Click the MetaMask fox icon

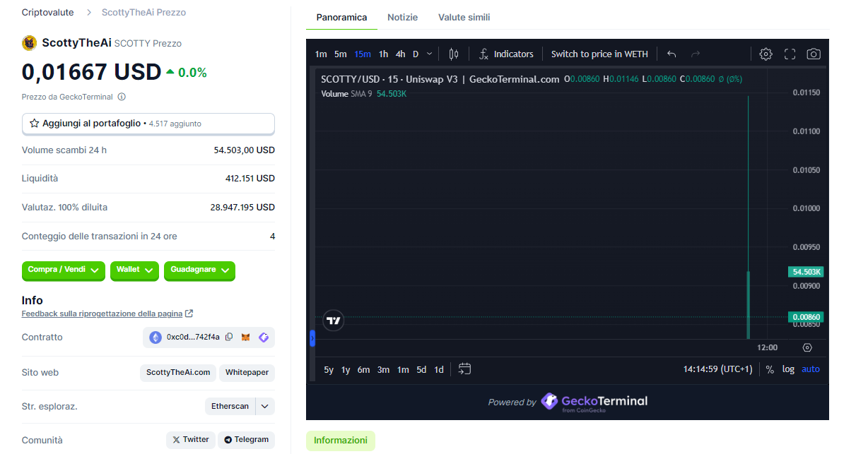[x=246, y=337]
